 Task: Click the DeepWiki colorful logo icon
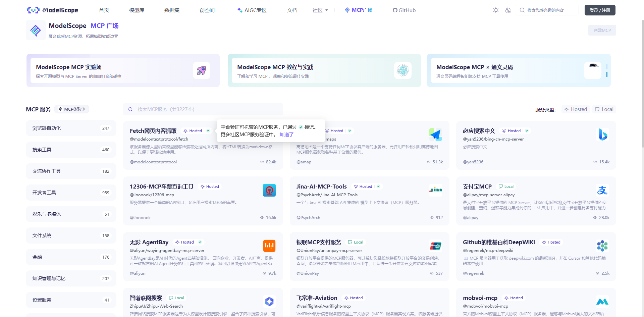point(603,246)
